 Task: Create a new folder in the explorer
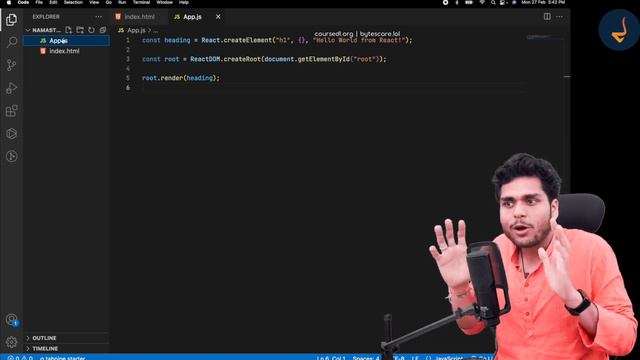(x=80, y=30)
